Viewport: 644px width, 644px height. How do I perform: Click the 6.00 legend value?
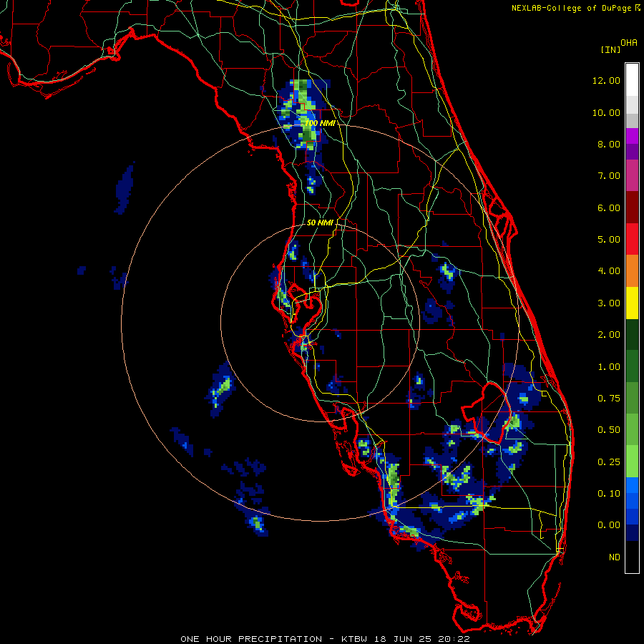[x=608, y=208]
